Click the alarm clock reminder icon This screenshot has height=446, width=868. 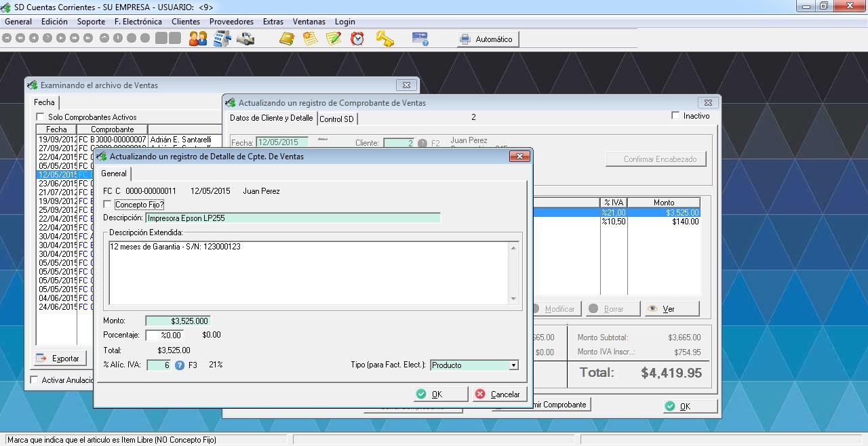coord(357,39)
